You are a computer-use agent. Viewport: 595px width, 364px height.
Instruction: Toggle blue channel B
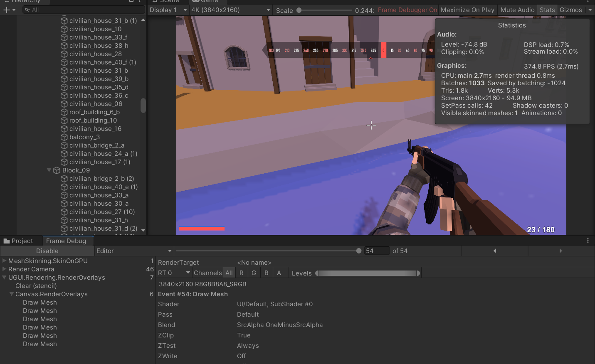(267, 273)
